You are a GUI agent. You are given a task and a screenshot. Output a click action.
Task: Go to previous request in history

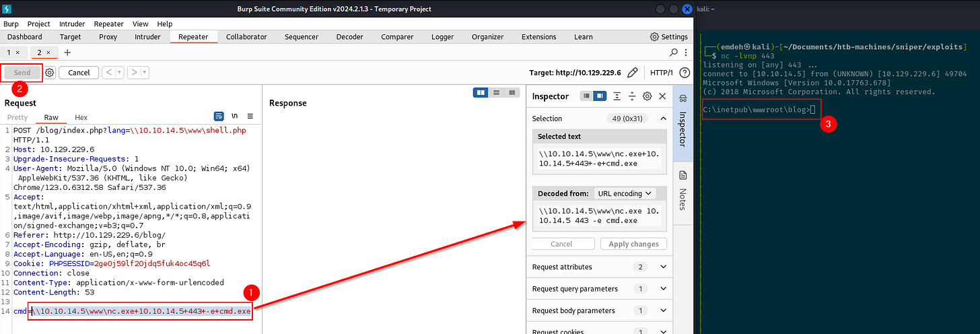pyautogui.click(x=107, y=72)
